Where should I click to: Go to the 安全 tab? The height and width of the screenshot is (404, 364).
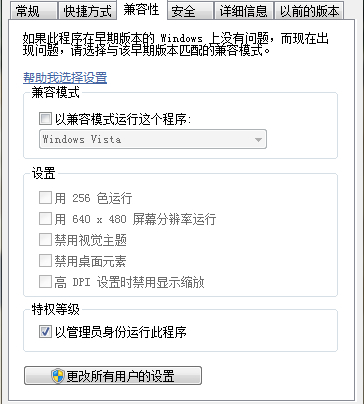(x=190, y=11)
